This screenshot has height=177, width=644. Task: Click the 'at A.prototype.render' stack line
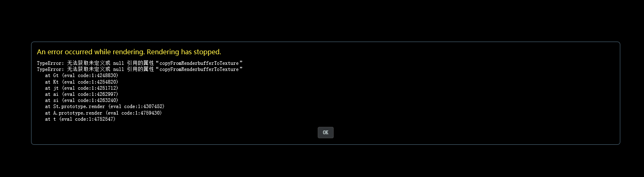pyautogui.click(x=103, y=113)
